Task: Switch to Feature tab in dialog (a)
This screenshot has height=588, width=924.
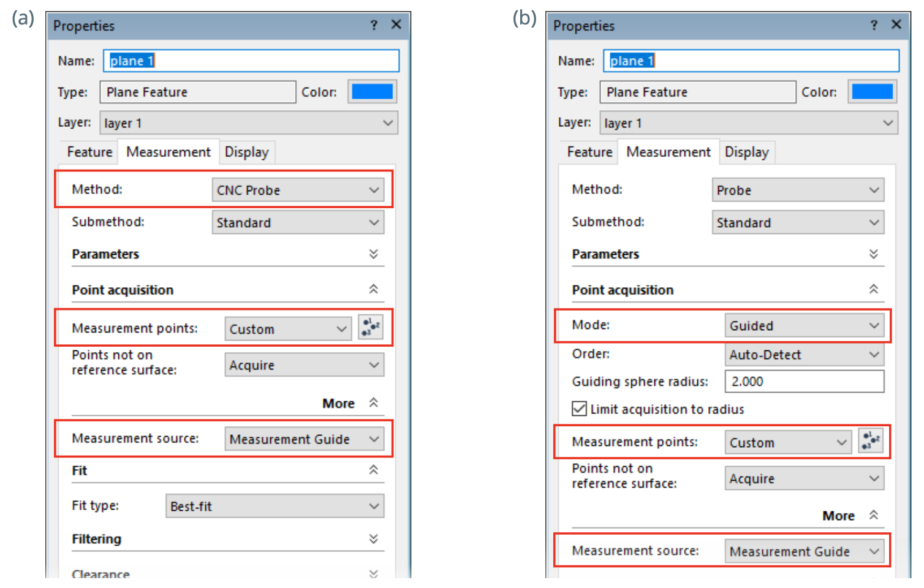Action: (x=89, y=152)
